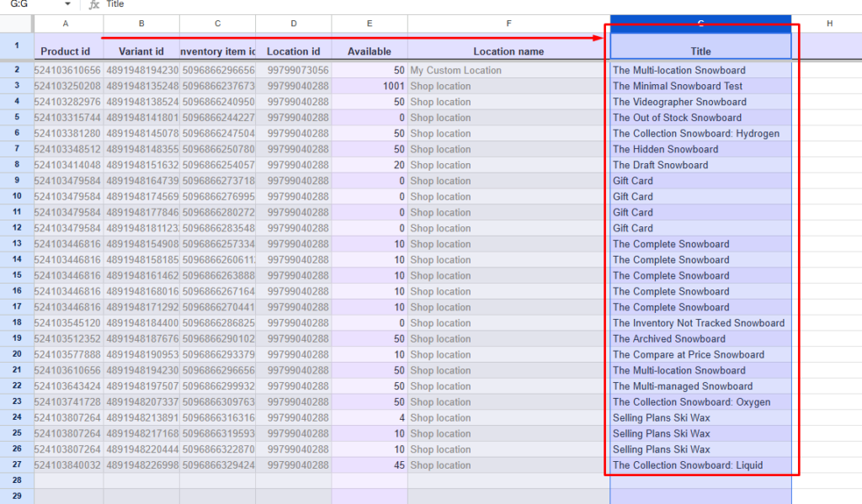Click The Collection Snowboard: Oxygen cell

click(701, 402)
